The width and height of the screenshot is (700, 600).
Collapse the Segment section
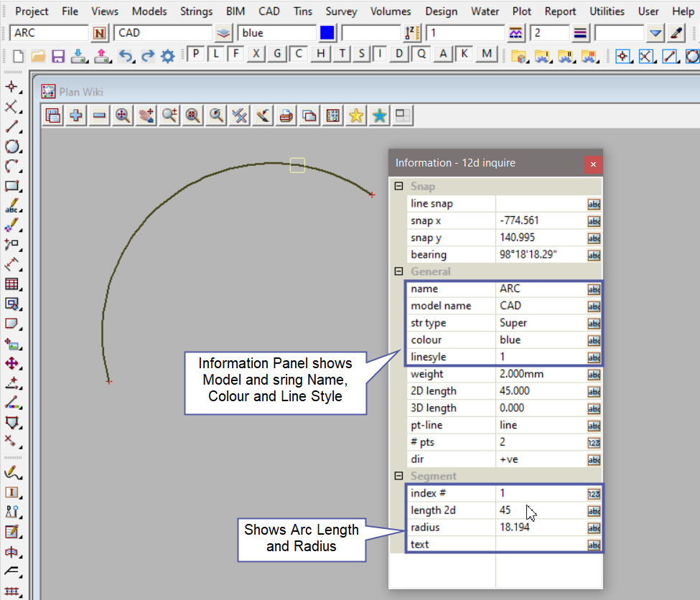point(398,476)
